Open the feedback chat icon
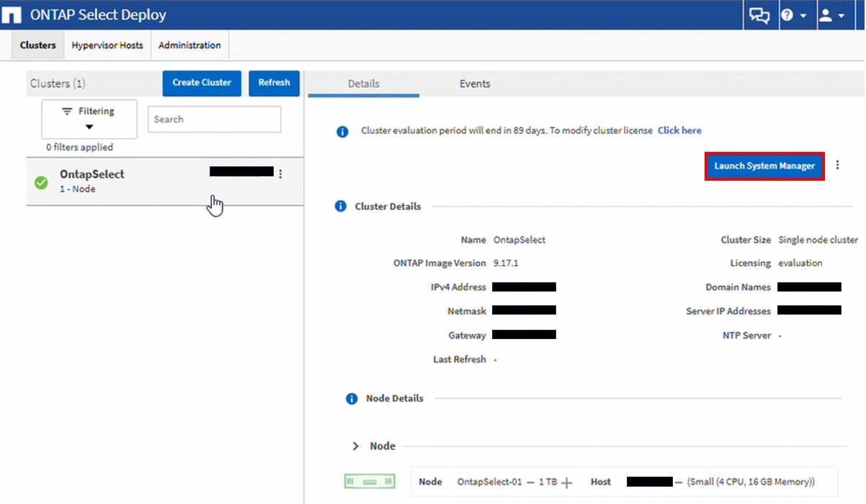Screen dimensions: 866x504 [759, 15]
